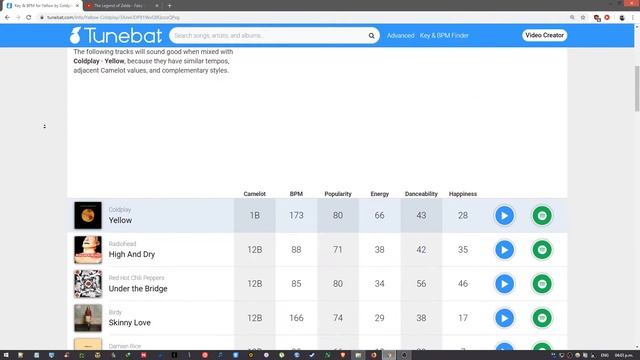Open the Yellow song title link

pyautogui.click(x=120, y=220)
